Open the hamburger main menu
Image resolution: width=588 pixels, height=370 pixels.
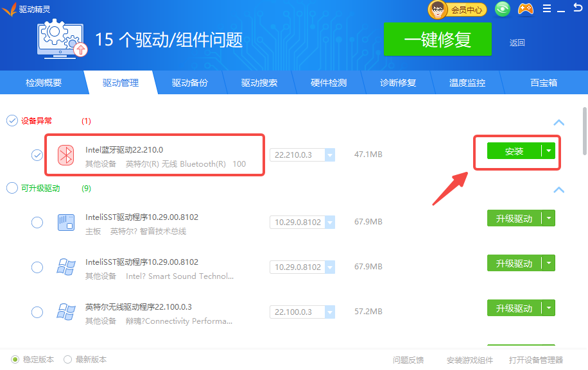(547, 9)
